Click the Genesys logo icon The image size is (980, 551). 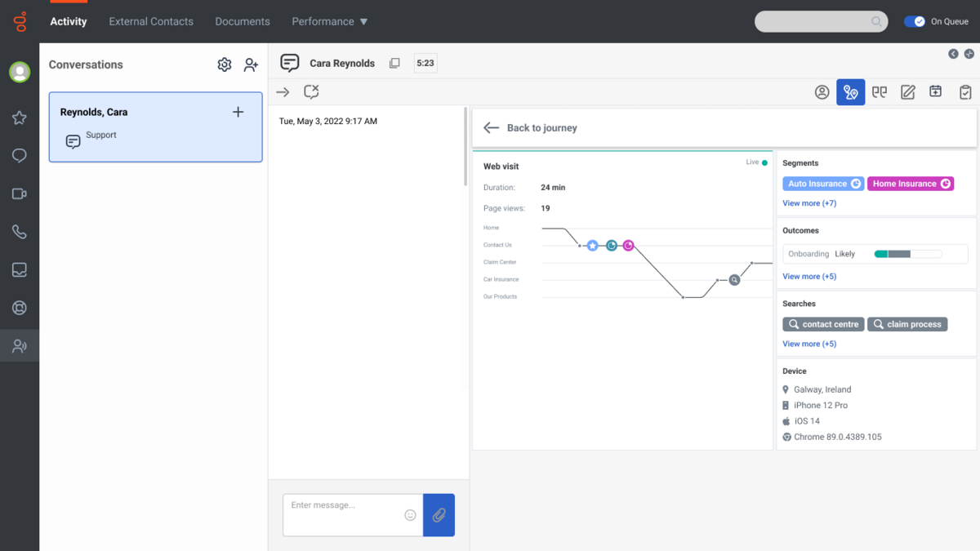point(20,21)
